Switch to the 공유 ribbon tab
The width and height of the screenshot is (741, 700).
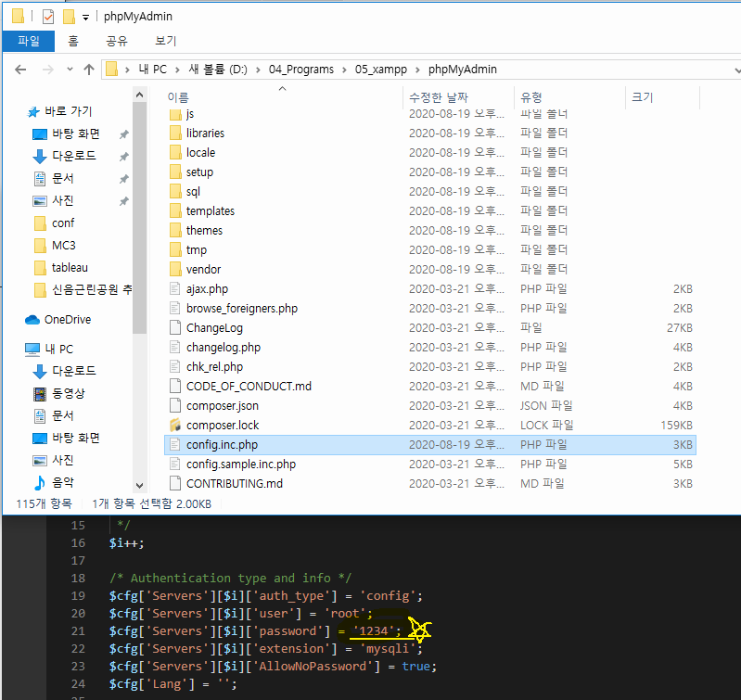click(x=116, y=41)
